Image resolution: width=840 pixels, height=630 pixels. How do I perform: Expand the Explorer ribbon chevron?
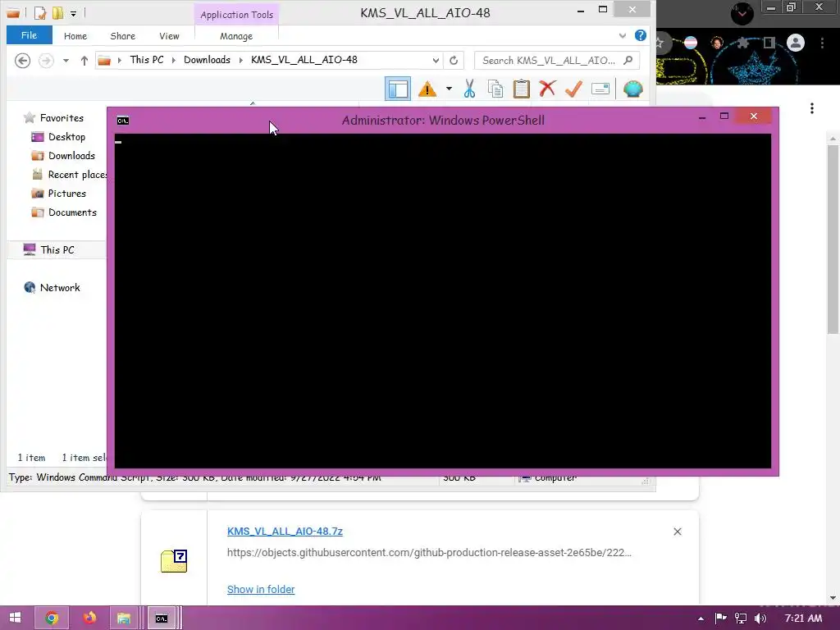tap(622, 36)
